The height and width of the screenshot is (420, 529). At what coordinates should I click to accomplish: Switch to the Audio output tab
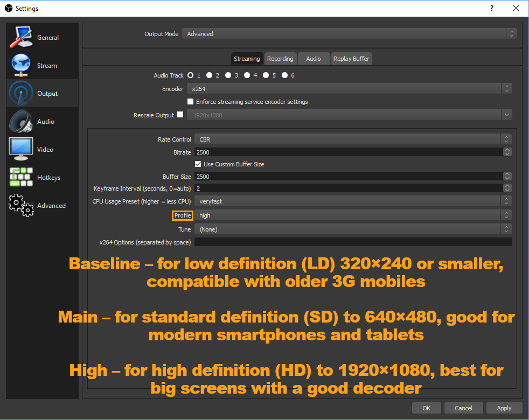314,59
